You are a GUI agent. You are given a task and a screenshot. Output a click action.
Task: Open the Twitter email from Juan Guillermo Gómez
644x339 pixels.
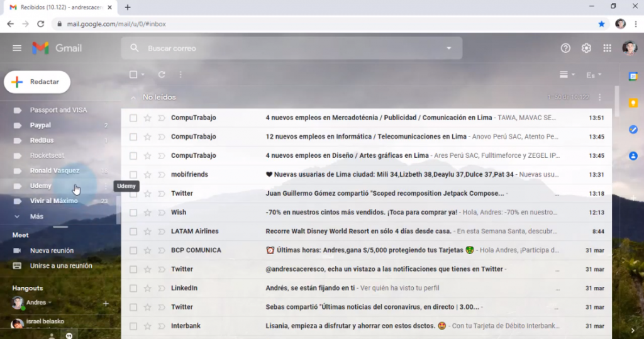[x=367, y=194]
